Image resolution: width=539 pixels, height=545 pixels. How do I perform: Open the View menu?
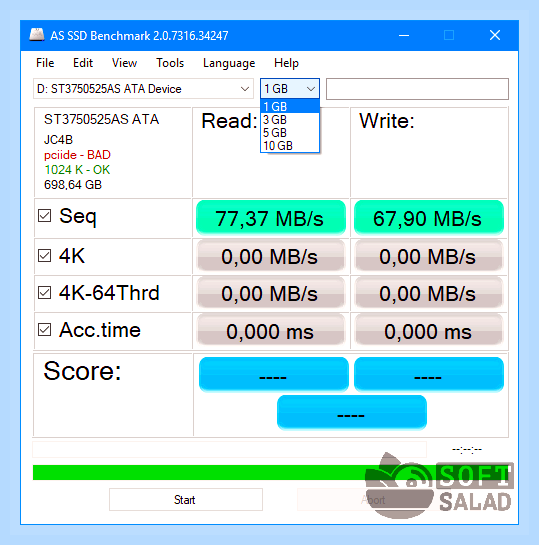pos(124,63)
